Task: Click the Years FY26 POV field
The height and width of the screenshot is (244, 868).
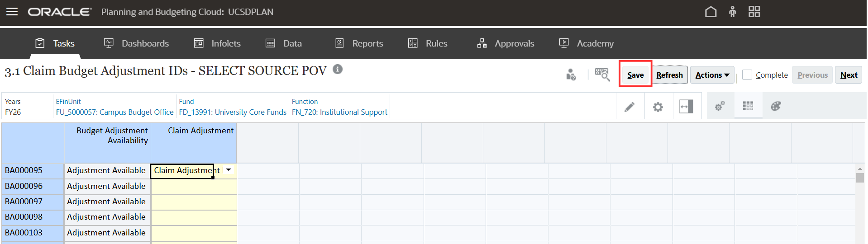Action: click(27, 107)
